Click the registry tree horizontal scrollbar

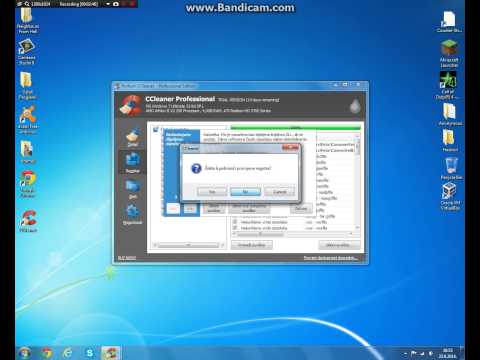(189, 245)
